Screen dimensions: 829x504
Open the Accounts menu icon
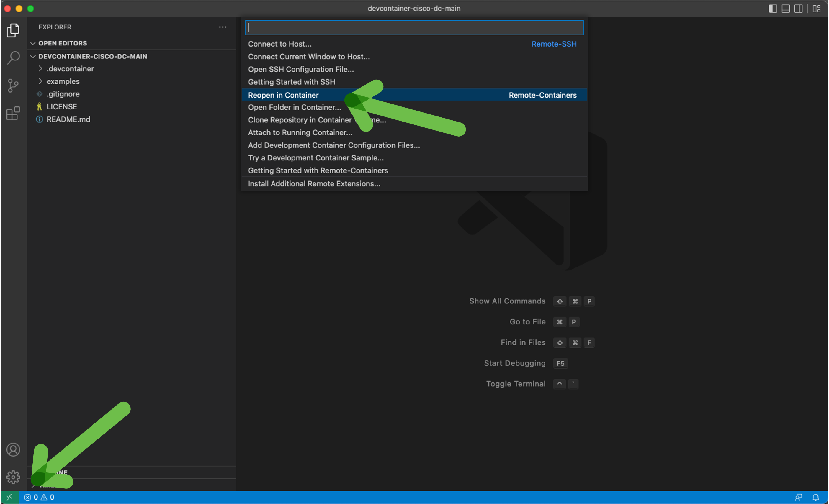(13, 450)
